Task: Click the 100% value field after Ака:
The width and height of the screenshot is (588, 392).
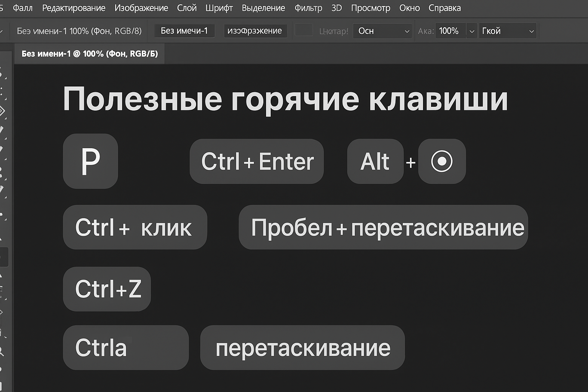Action: click(x=451, y=31)
